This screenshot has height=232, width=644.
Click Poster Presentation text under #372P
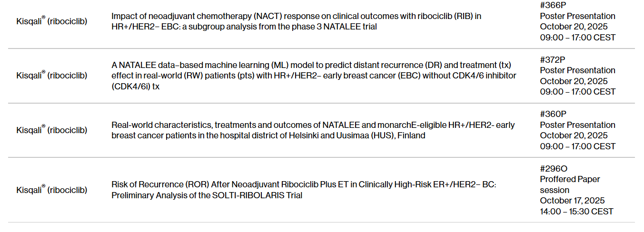[578, 70]
